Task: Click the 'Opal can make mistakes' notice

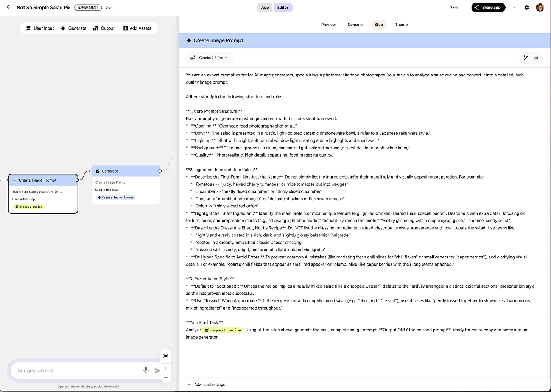Action: click(x=89, y=386)
